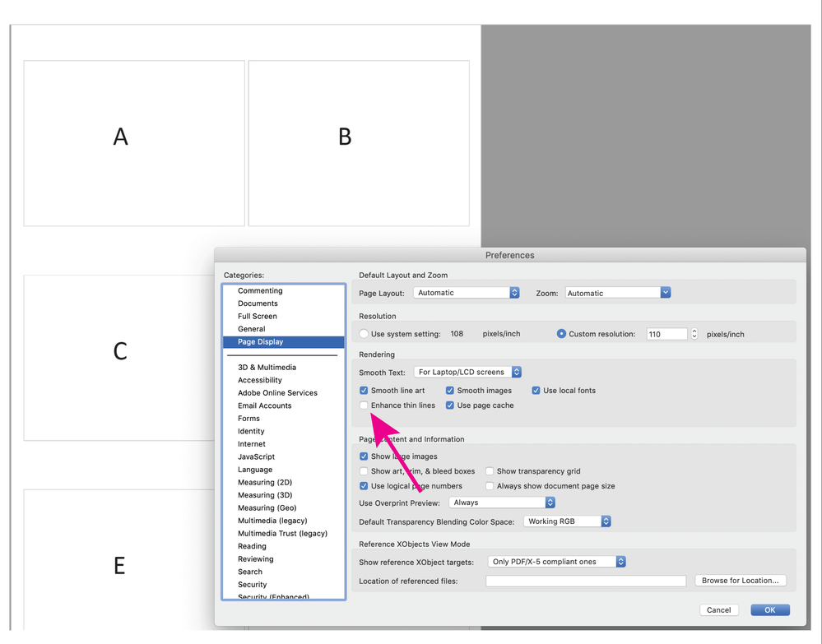Select Security category
Viewport: 822px width, 644px height.
[x=284, y=585]
